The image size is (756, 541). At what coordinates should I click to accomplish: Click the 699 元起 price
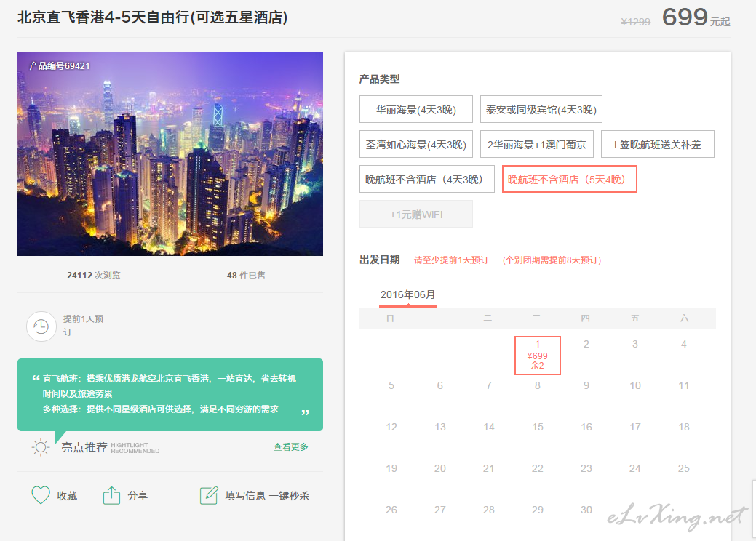tap(696, 17)
